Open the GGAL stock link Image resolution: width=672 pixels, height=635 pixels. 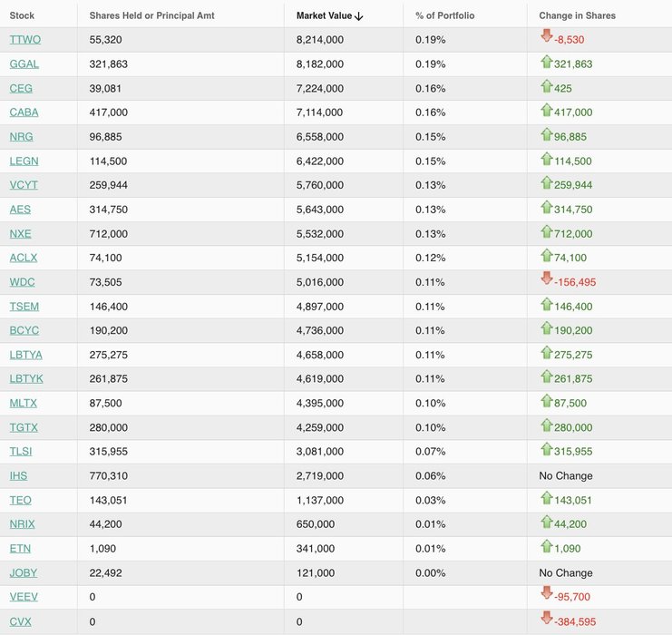tap(24, 63)
